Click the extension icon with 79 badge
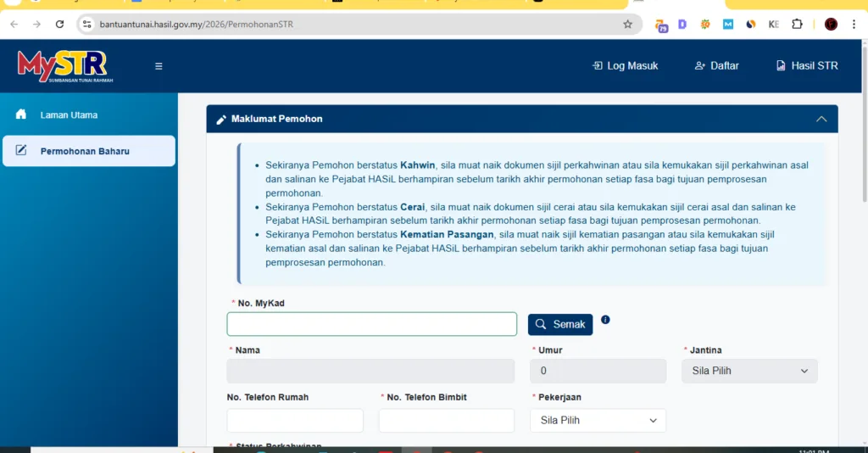Viewport: 868px width, 453px height. 661,25
